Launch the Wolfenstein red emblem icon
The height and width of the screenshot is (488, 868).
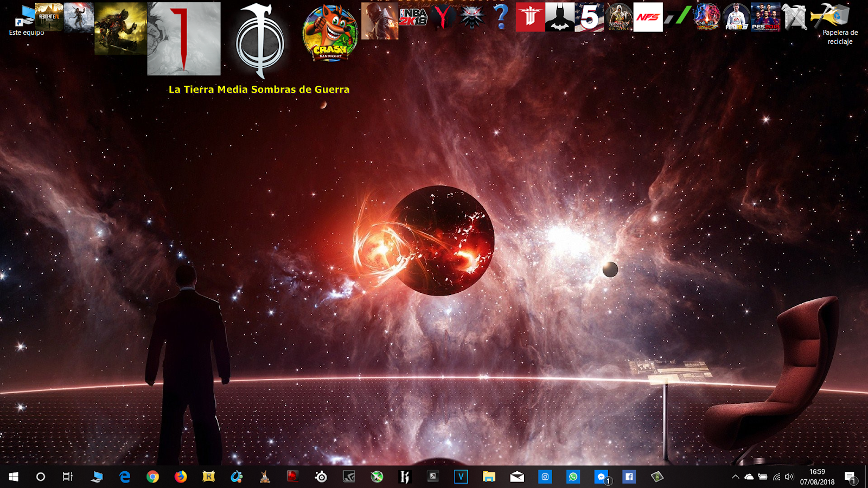point(530,17)
